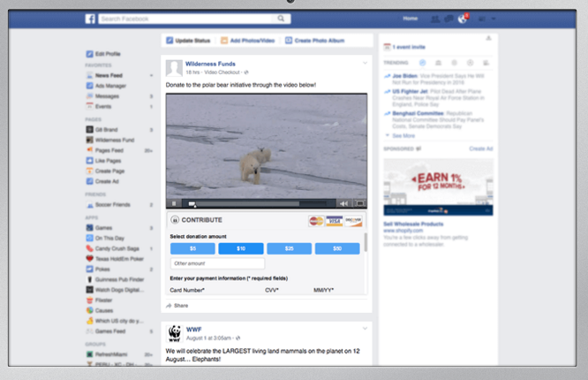Open Messages in left sidebar

pyautogui.click(x=102, y=96)
